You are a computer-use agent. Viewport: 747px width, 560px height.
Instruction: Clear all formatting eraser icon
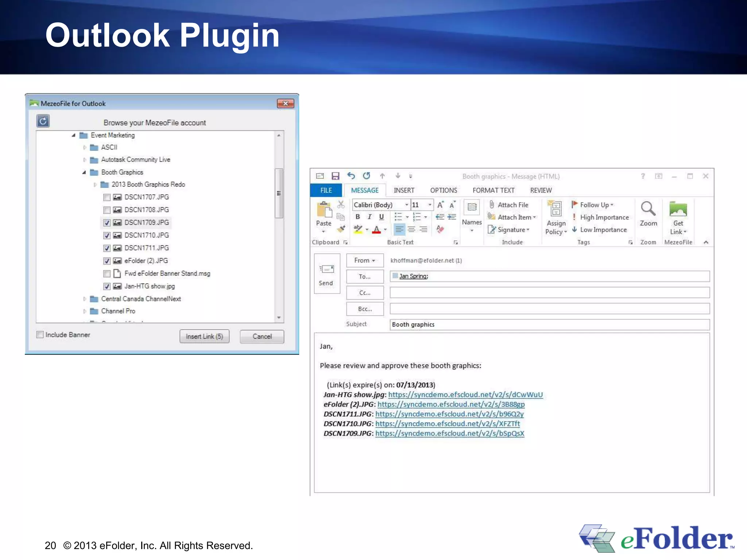pyautogui.click(x=440, y=229)
